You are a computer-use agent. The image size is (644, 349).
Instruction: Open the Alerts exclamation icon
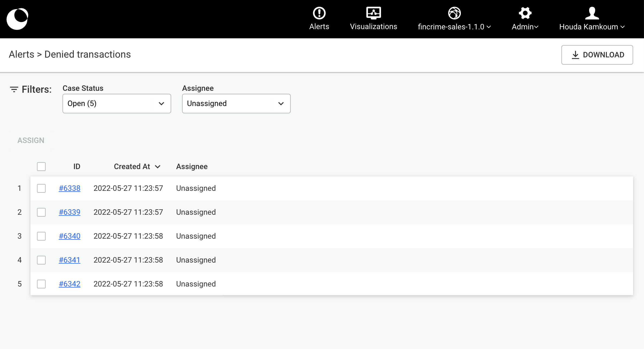319,13
